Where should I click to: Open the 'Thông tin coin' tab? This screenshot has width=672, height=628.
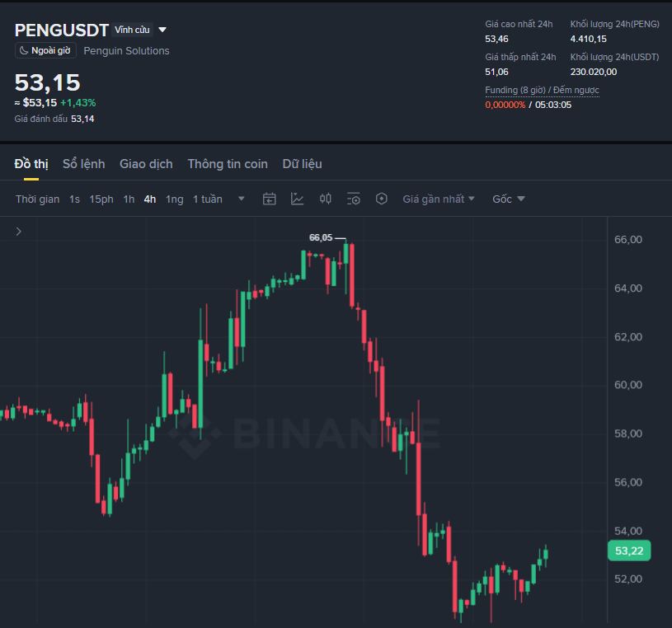point(228,164)
